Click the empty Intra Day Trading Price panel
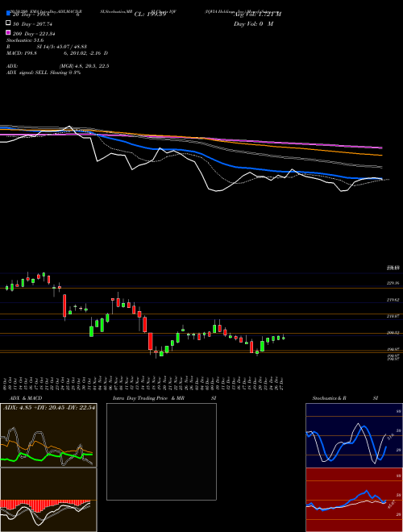 coord(161,451)
